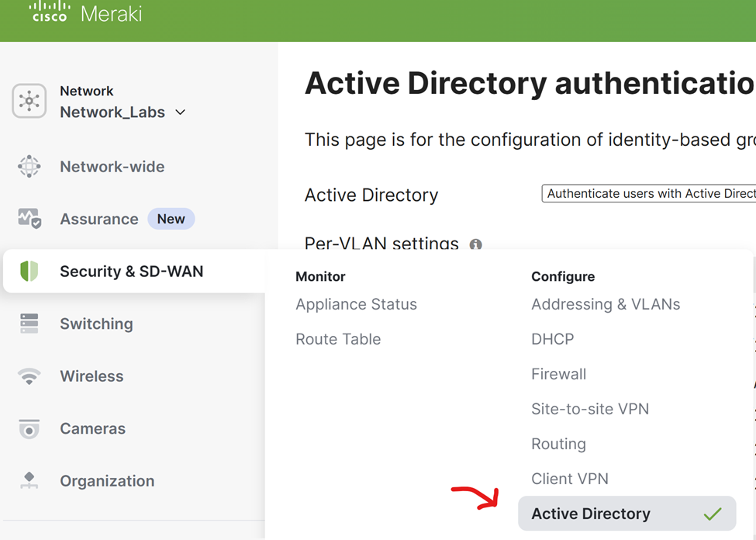Click the New badge beside Assurance
Viewport: 756px width, 540px height.
tap(171, 219)
